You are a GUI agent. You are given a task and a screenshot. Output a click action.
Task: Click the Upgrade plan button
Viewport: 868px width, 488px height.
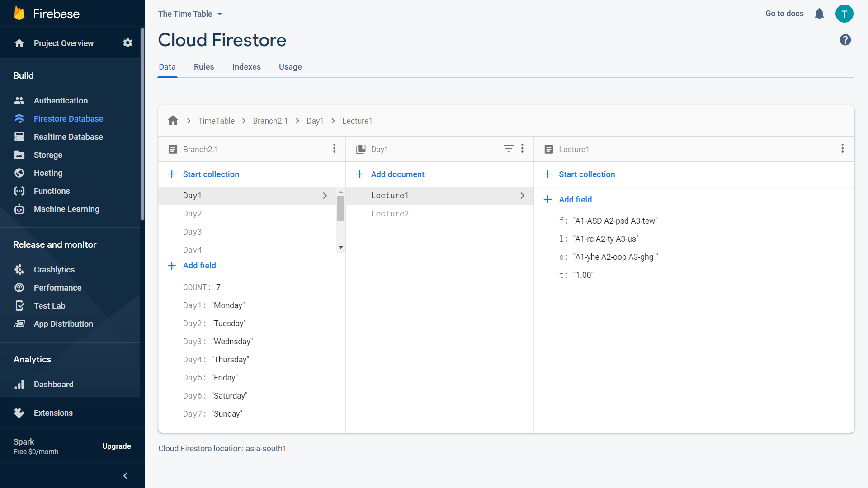117,446
